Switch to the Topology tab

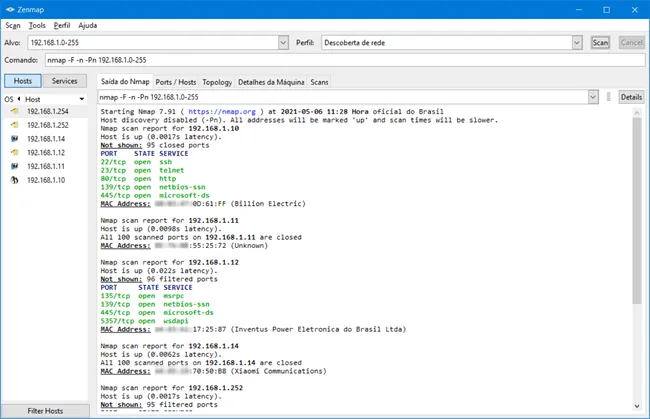pyautogui.click(x=217, y=82)
